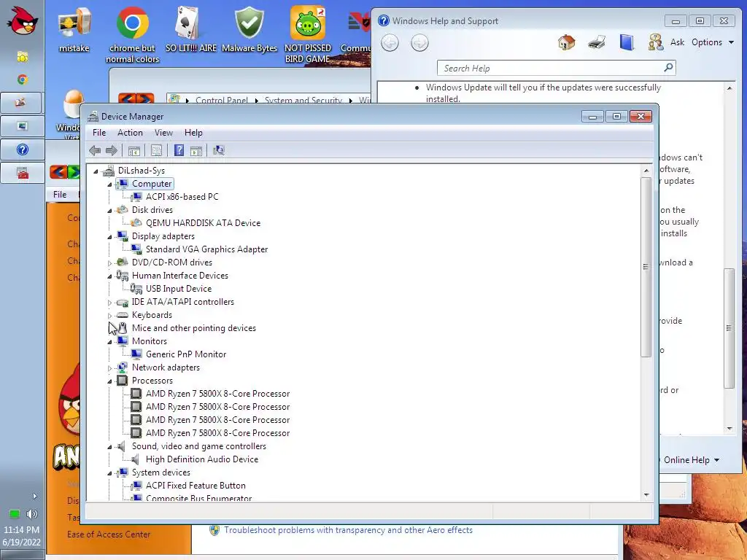747x560 pixels.
Task: Click the Ask someone icon in Help window
Action: tap(656, 42)
